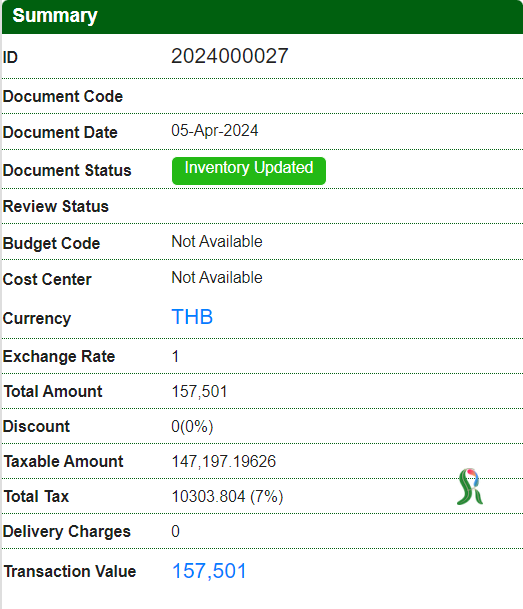This screenshot has height=609, width=523.
Task: Click the Transaction Value label
Action: click(70, 571)
